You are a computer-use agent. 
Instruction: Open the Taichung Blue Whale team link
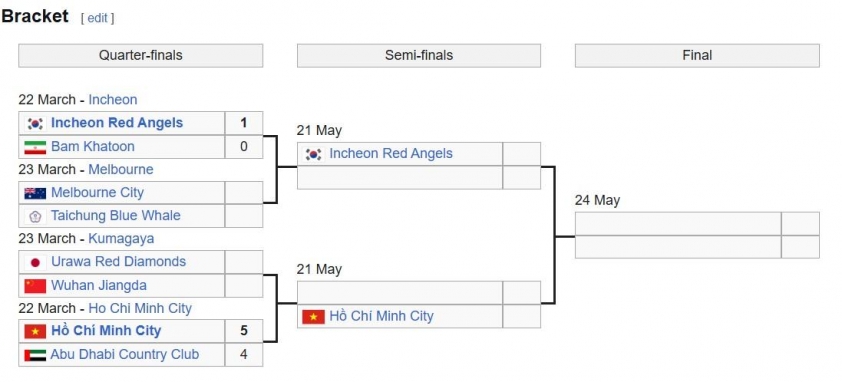pyautogui.click(x=115, y=216)
